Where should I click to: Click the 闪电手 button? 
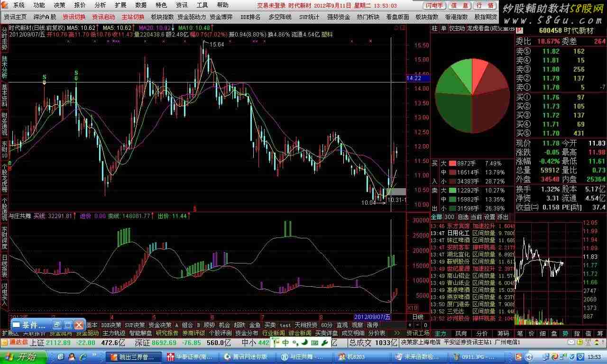434,5
